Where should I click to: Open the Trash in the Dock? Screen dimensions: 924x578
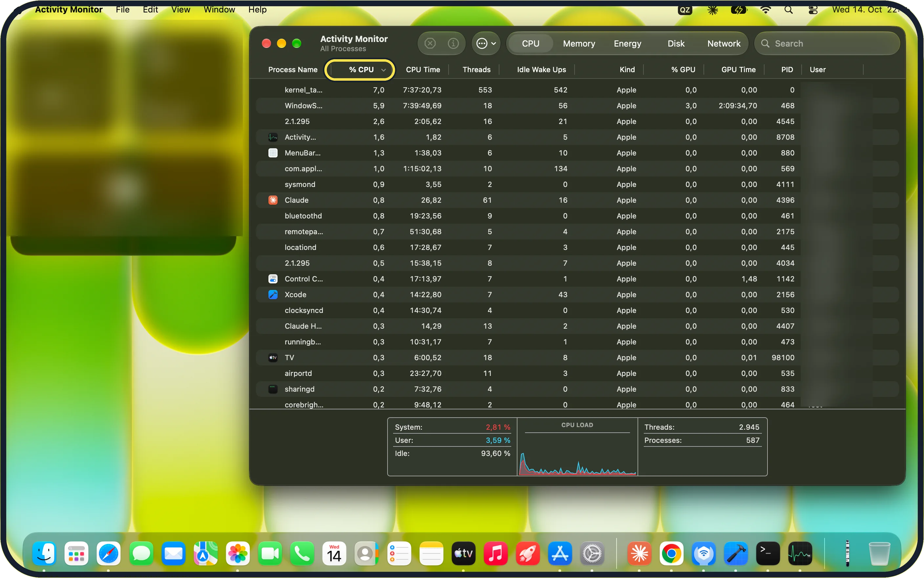click(879, 553)
